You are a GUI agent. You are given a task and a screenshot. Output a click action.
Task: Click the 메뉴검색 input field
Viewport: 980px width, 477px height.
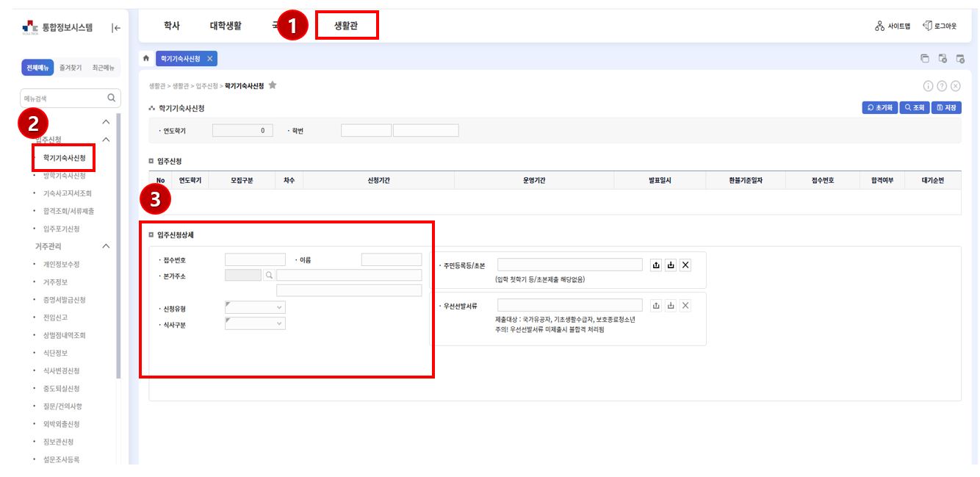coord(62,98)
